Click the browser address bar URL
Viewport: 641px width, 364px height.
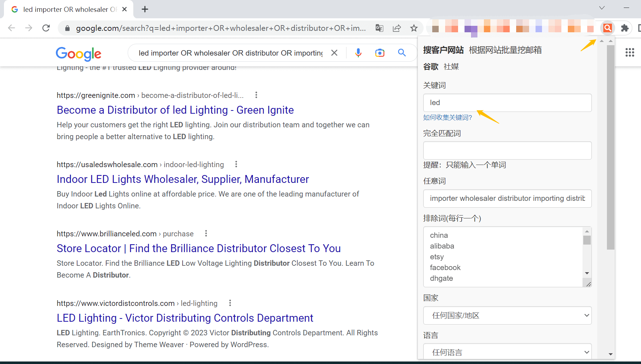pyautogui.click(x=221, y=28)
